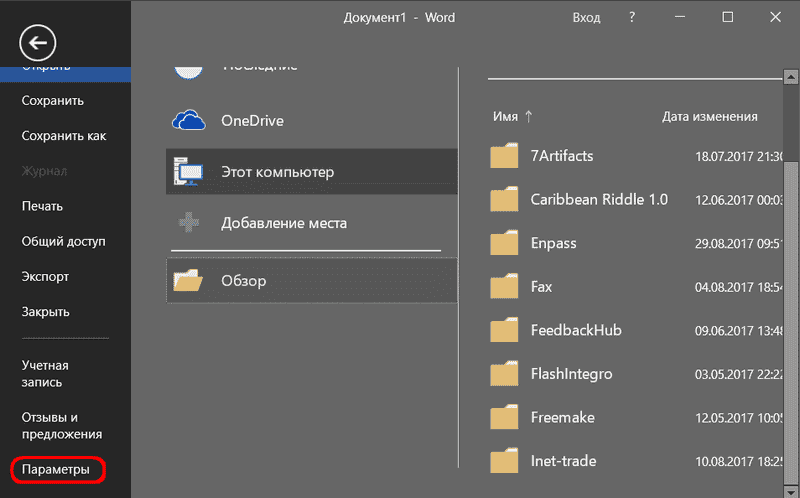Open the Caribbean Riddle 1.0 folder

tap(598, 199)
